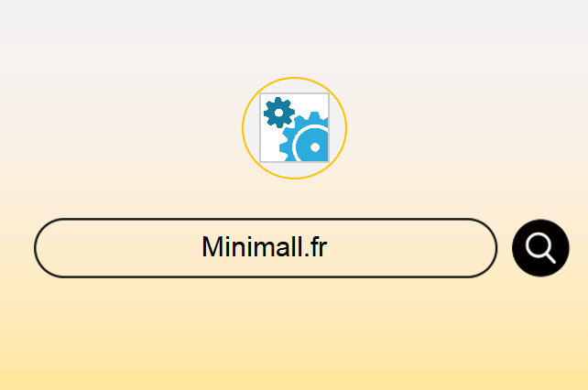Click the rounded pill-shaped search box

tap(266, 248)
